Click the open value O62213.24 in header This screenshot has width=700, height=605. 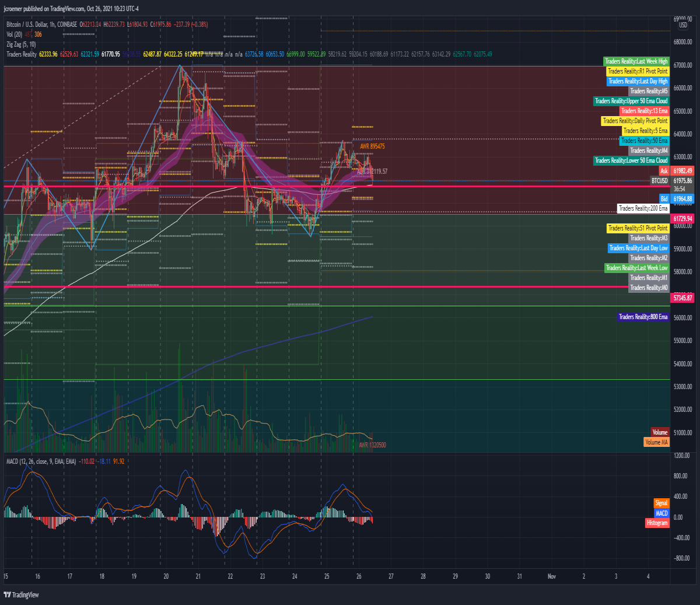pyautogui.click(x=90, y=25)
